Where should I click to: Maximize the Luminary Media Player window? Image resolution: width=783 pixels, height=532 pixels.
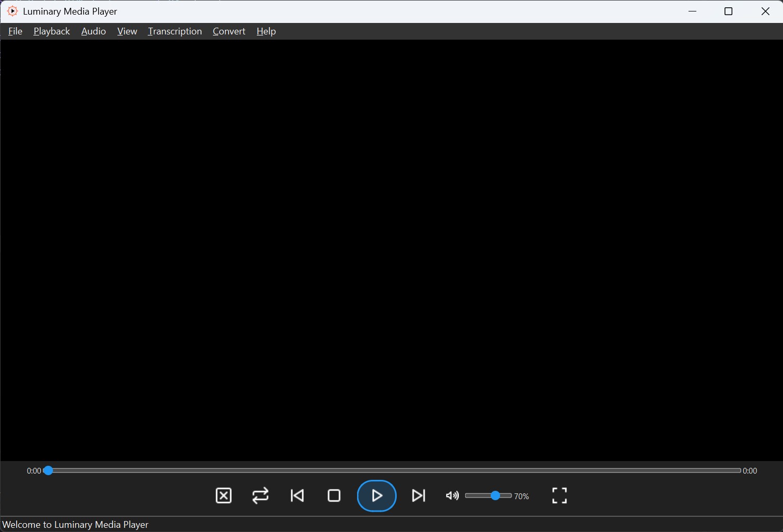(729, 11)
